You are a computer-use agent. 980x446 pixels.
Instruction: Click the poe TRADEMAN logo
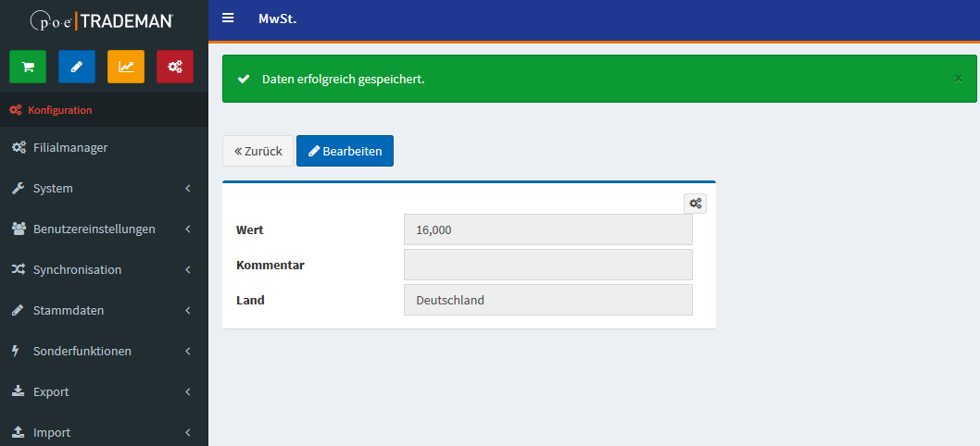pos(104,19)
